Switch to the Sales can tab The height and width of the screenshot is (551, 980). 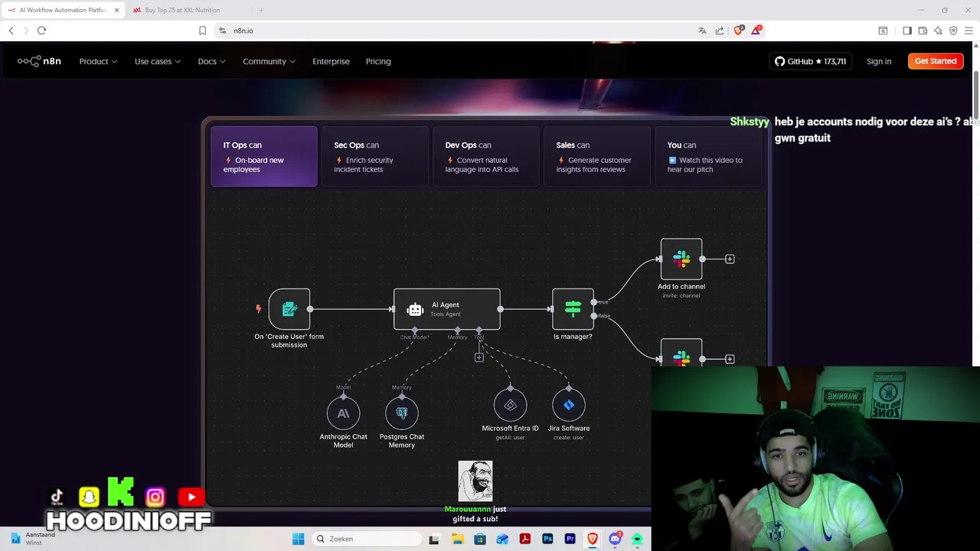[596, 156]
